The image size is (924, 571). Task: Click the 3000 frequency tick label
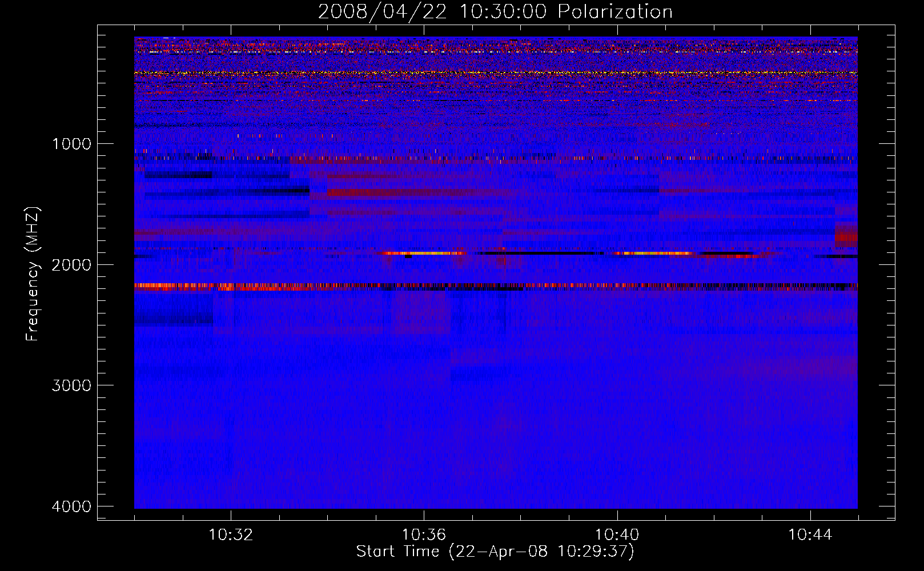point(72,385)
